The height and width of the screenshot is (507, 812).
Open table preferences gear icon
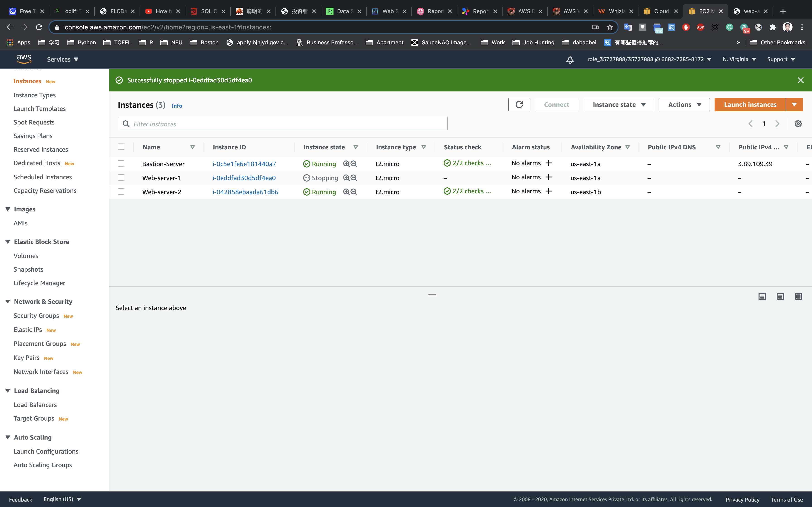coord(798,124)
